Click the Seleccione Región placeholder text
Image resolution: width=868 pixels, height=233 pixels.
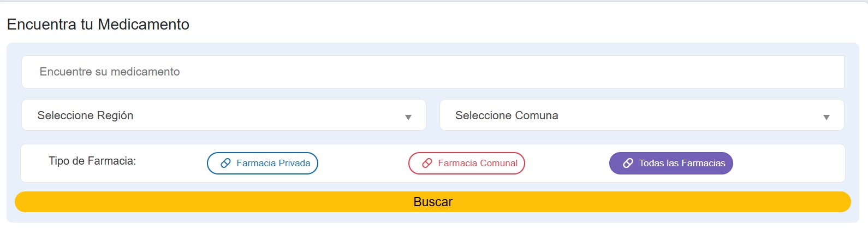pyautogui.click(x=85, y=115)
